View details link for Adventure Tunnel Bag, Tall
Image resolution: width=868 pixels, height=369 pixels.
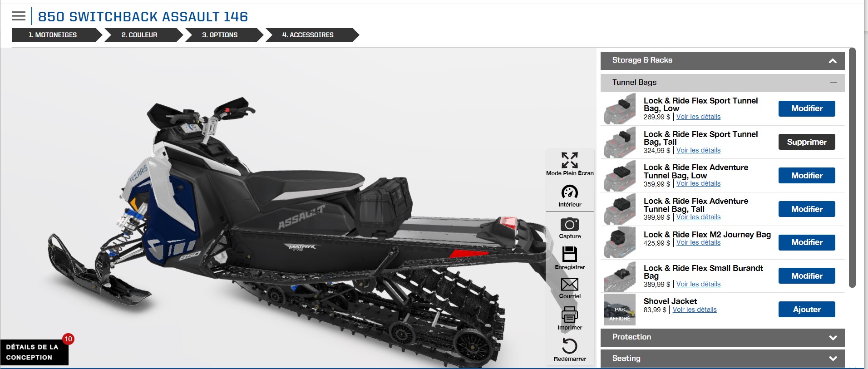pyautogui.click(x=698, y=217)
